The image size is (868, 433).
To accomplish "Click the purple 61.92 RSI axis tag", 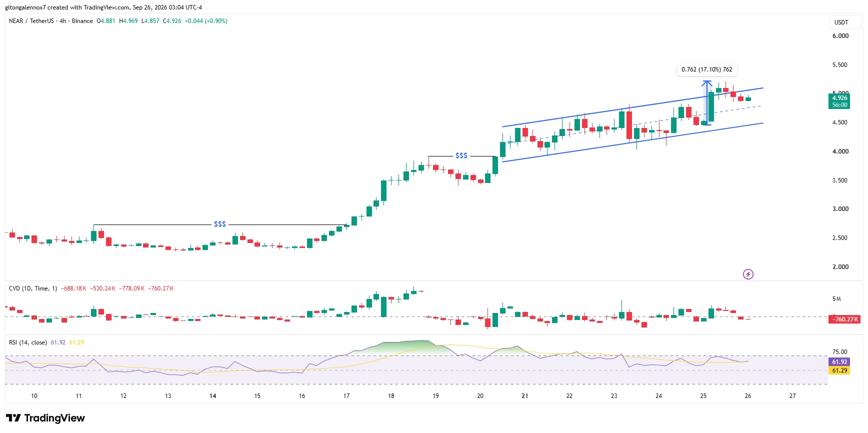I will pyautogui.click(x=839, y=362).
